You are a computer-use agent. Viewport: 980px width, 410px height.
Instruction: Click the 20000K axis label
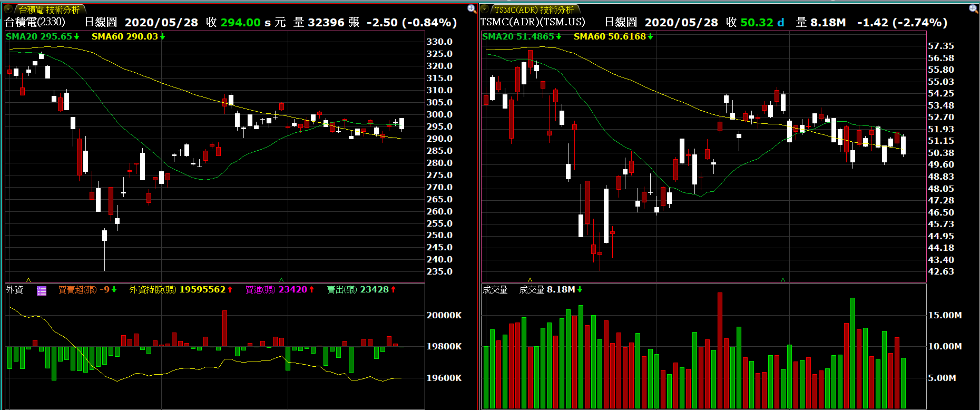click(444, 315)
